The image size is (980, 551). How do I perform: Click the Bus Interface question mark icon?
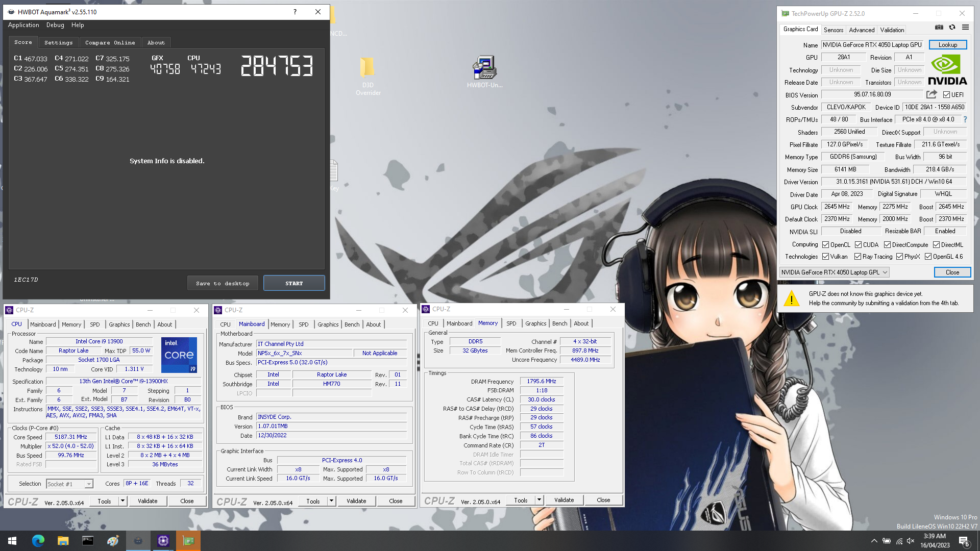(965, 119)
